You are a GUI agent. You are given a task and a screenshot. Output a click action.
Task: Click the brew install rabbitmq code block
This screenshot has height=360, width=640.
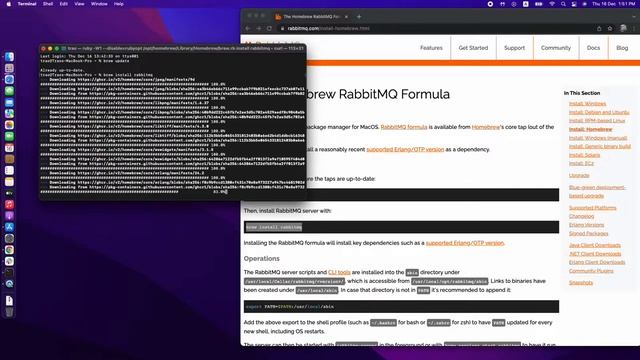coord(401,227)
